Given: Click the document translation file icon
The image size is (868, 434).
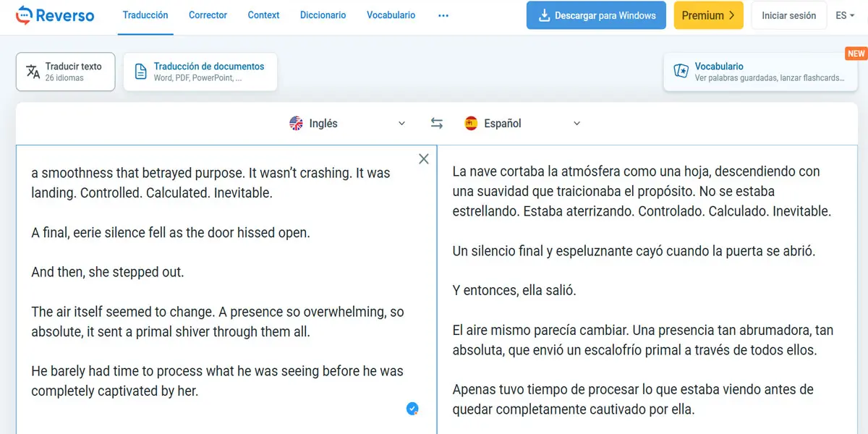Looking at the screenshot, I should (x=140, y=71).
